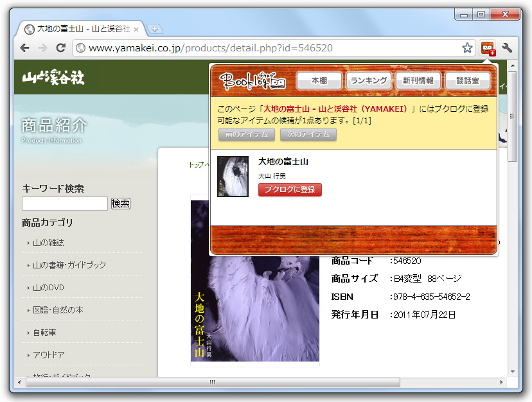
Task: Click the Booklog logo in the popup
Action: [x=253, y=81]
